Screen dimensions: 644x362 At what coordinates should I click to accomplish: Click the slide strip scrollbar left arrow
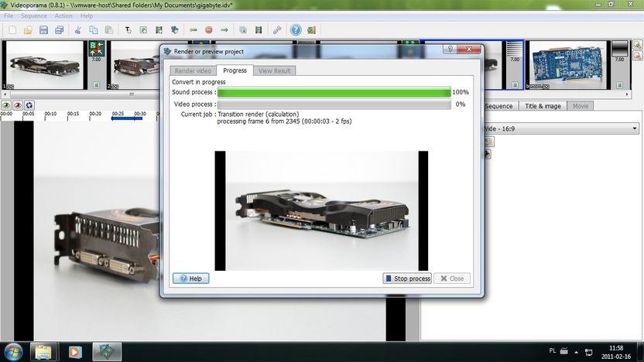click(4, 94)
